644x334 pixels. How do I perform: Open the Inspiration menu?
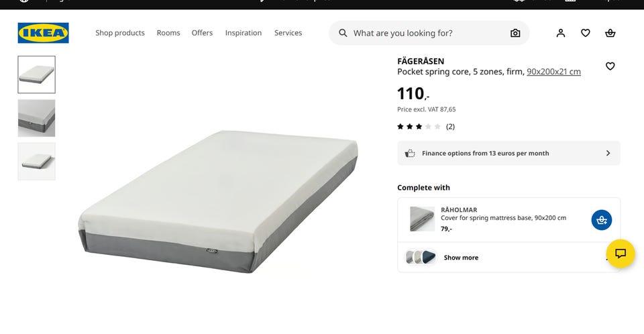click(243, 33)
